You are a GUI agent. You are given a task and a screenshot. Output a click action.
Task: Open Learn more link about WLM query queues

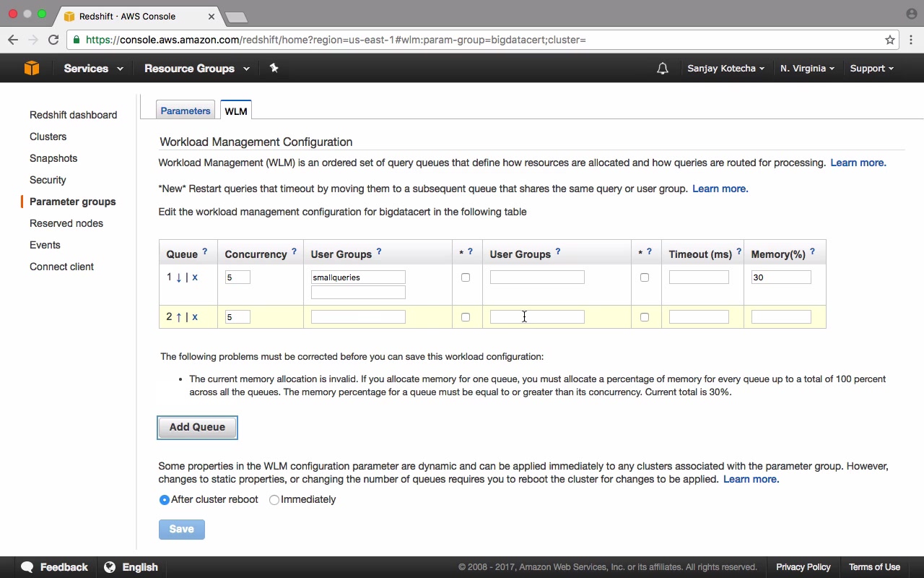pyautogui.click(x=858, y=163)
